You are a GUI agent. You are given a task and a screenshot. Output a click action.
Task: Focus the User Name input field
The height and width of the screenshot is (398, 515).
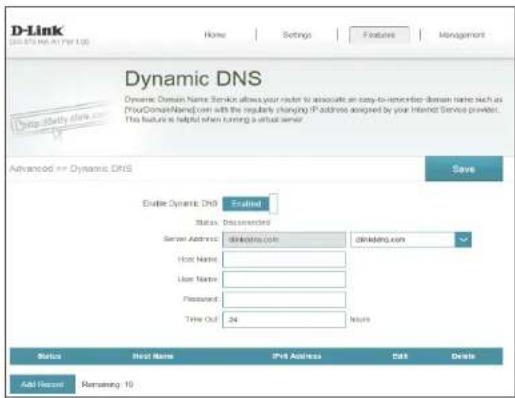coord(284,279)
